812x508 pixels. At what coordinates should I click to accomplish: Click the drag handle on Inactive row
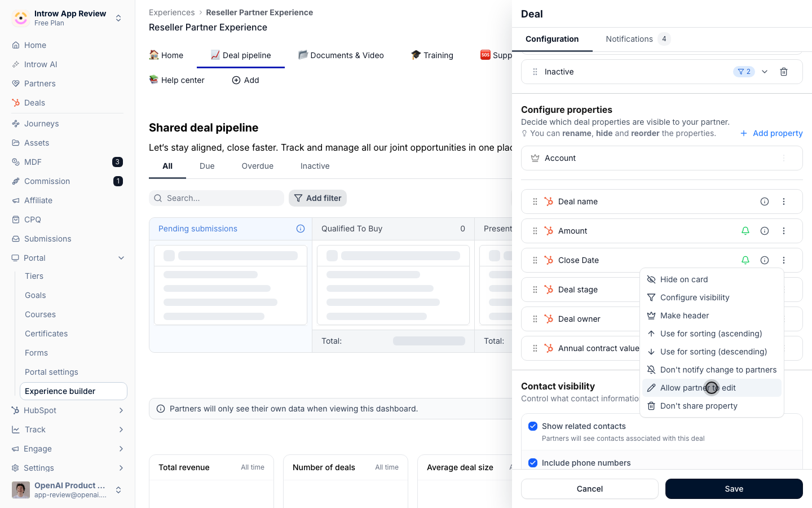(535, 72)
